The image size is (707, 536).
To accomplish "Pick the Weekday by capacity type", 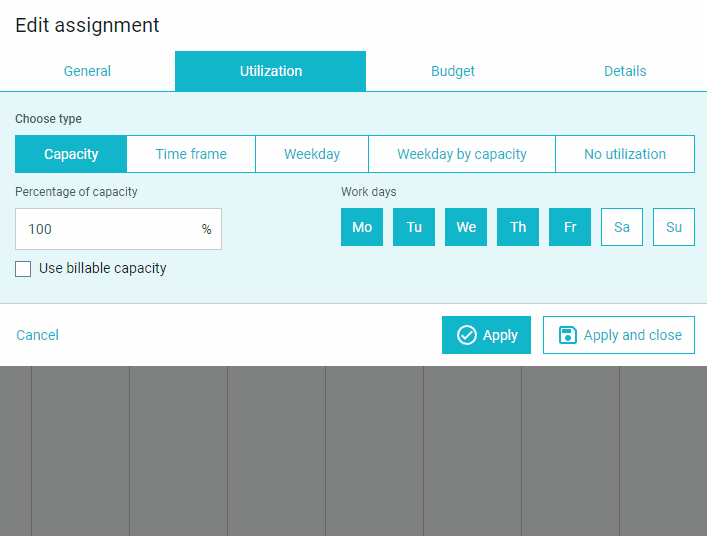I will pyautogui.click(x=462, y=154).
